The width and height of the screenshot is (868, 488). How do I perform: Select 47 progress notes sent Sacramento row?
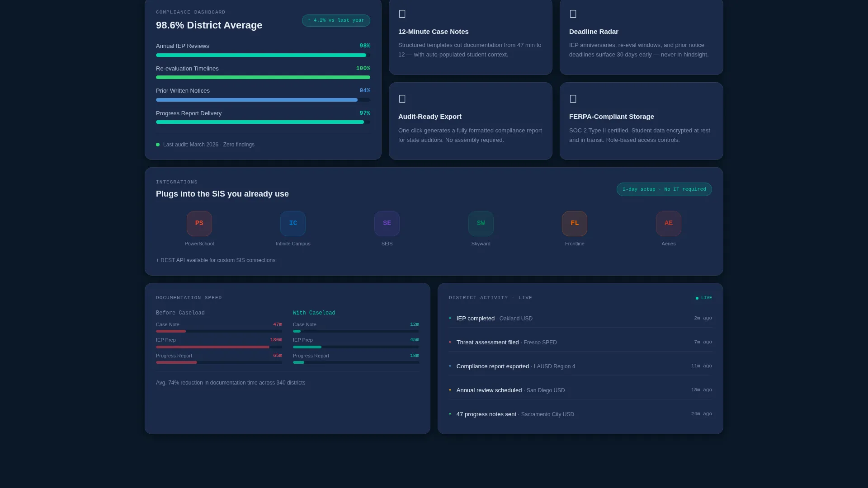tap(580, 414)
